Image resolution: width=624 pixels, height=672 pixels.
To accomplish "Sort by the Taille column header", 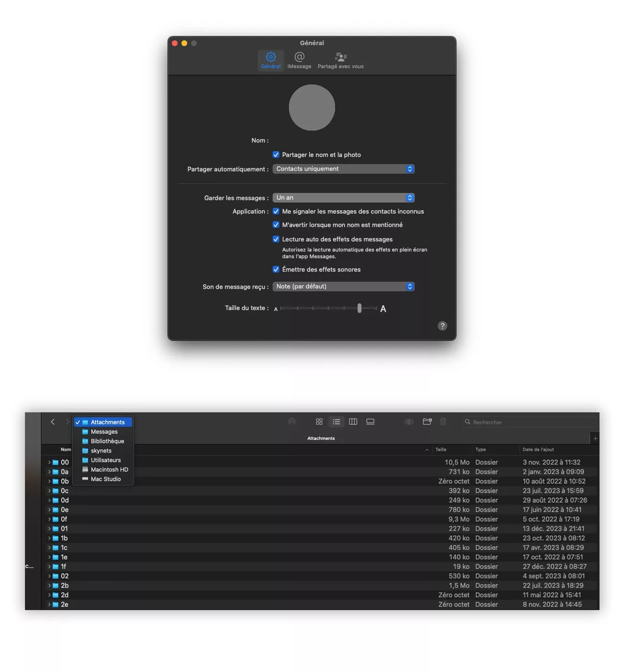I will coord(441,450).
